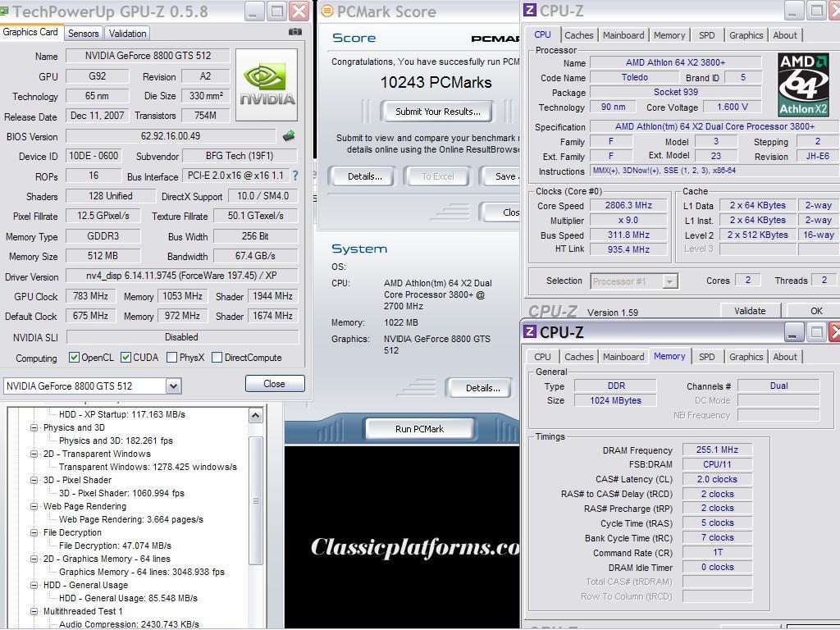Click the Details button under Score
Image resolution: width=840 pixels, height=630 pixels.
tap(364, 176)
